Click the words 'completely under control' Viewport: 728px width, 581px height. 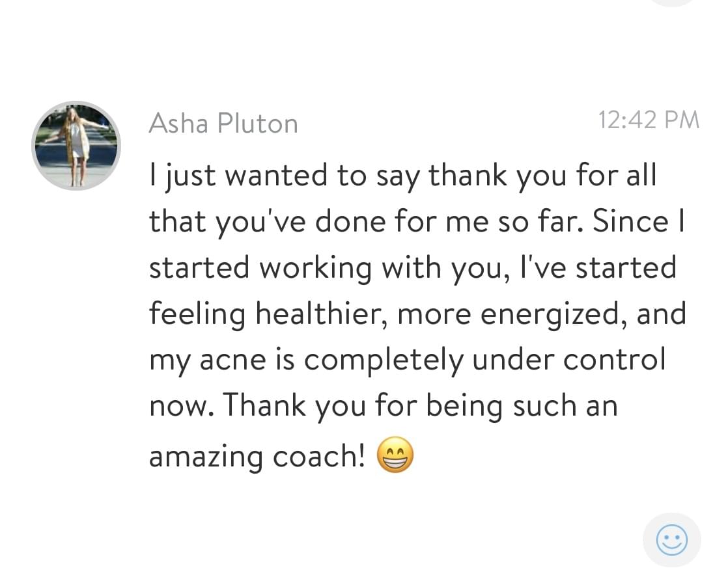pyautogui.click(x=485, y=360)
